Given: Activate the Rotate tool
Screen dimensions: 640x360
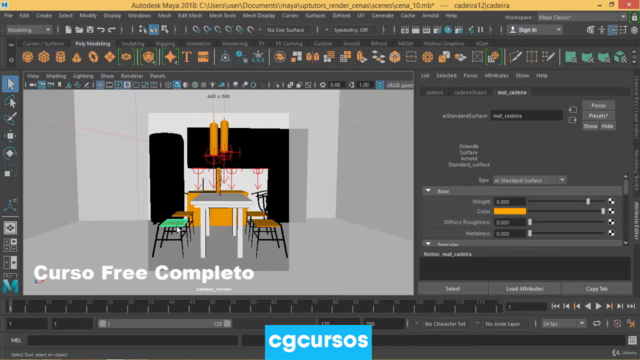Looking at the screenshot, I should pyautogui.click(x=10, y=153).
